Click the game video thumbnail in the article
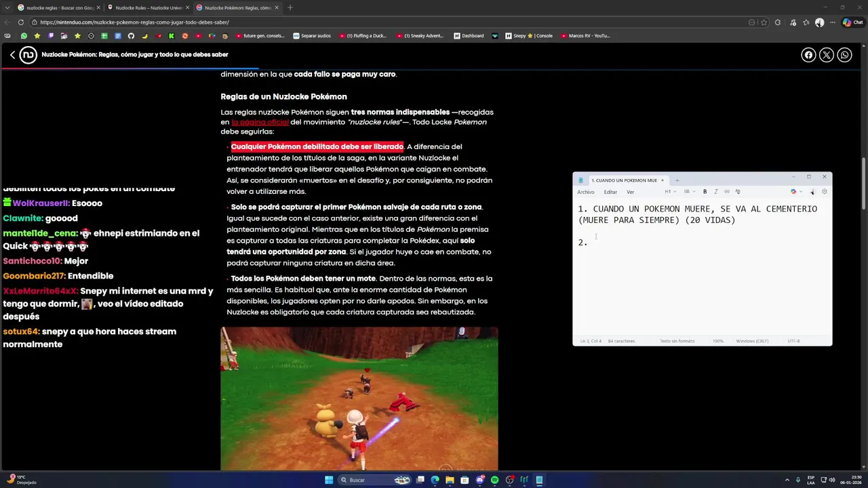 pos(359,399)
